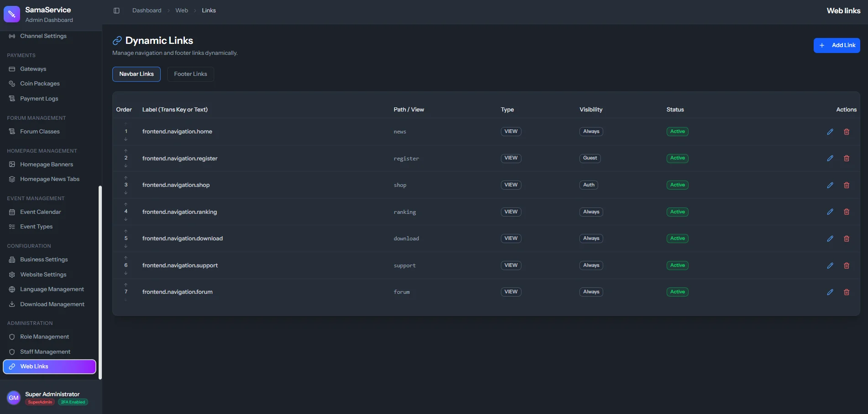The height and width of the screenshot is (414, 868).
Task: Click the Active status of register row
Action: (677, 158)
